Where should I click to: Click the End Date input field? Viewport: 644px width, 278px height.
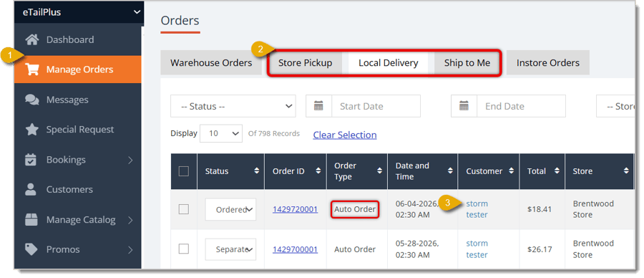[521, 106]
